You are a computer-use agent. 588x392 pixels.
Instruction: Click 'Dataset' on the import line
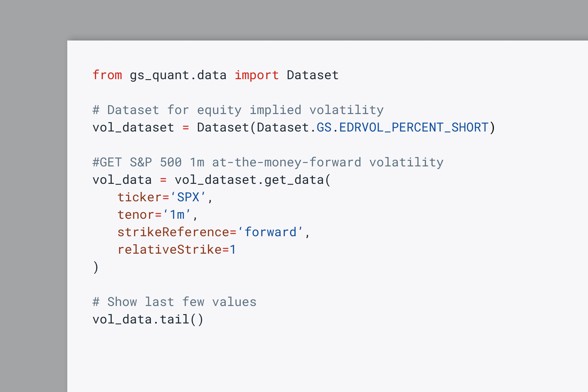coord(312,75)
